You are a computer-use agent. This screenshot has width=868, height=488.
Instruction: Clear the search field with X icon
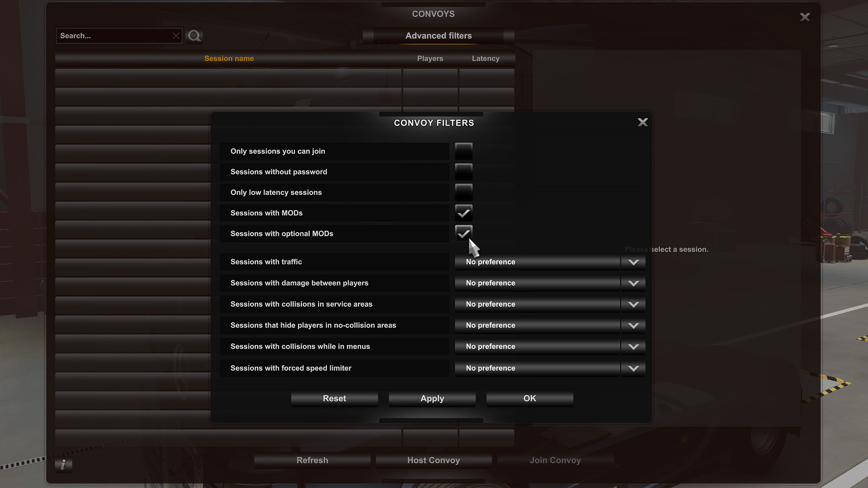click(x=176, y=36)
